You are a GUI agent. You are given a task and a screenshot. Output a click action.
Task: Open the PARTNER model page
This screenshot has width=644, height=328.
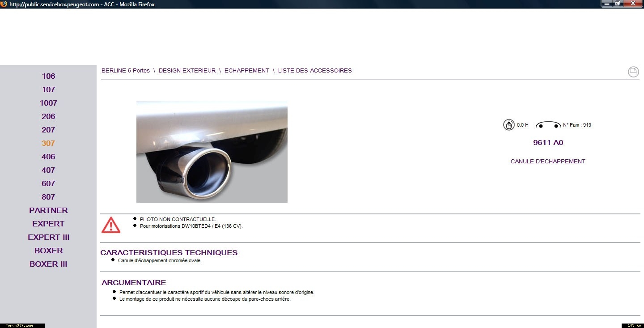(x=48, y=210)
